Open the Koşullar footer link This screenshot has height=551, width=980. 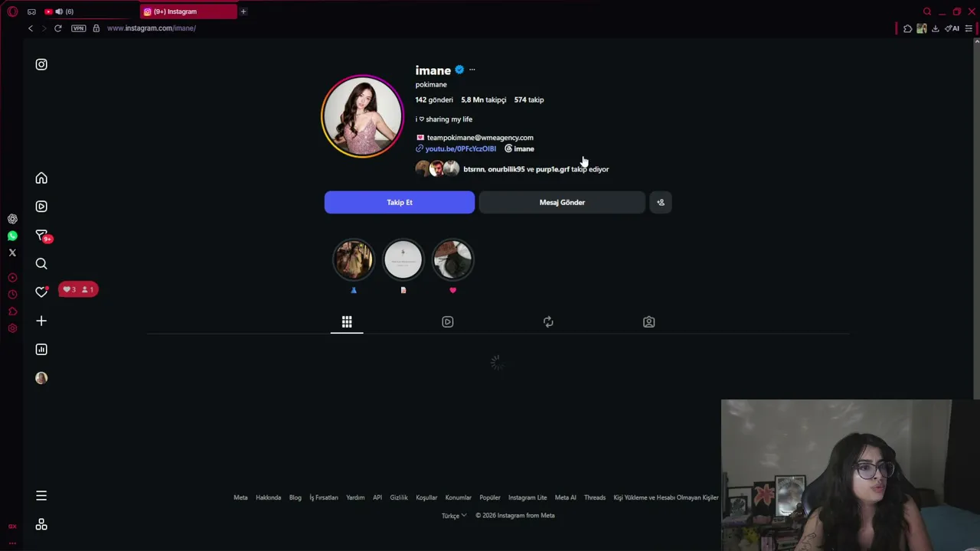point(426,497)
